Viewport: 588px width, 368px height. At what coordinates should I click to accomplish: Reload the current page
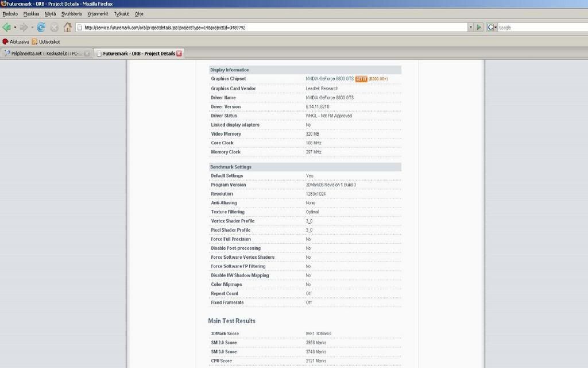coord(41,27)
